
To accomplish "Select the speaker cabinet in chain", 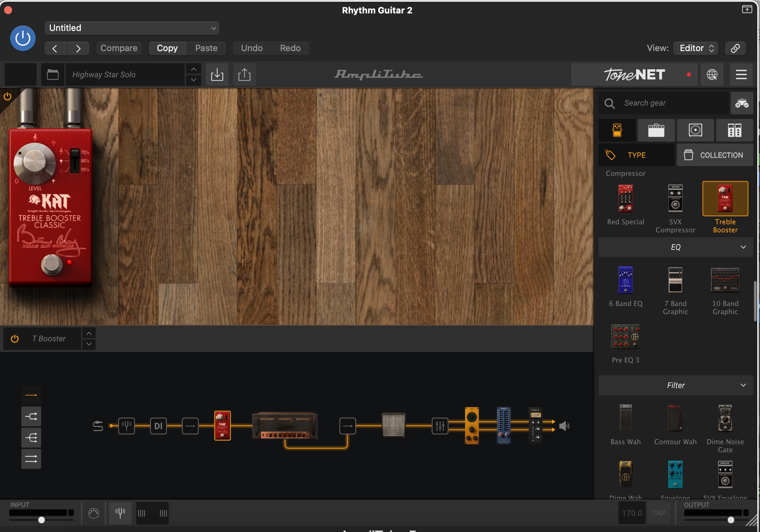I will 394,425.
